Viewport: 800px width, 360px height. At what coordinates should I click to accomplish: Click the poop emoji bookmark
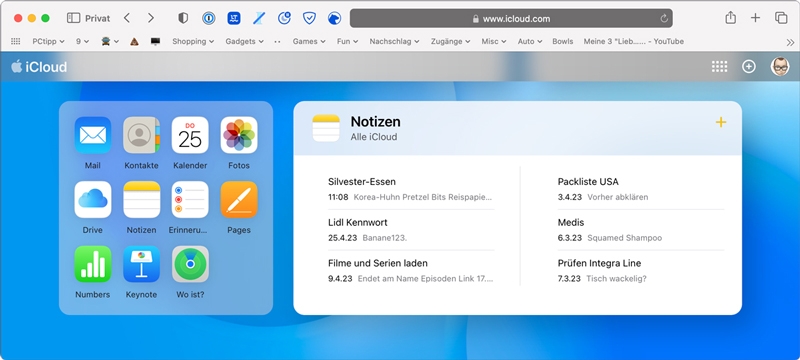tap(134, 41)
